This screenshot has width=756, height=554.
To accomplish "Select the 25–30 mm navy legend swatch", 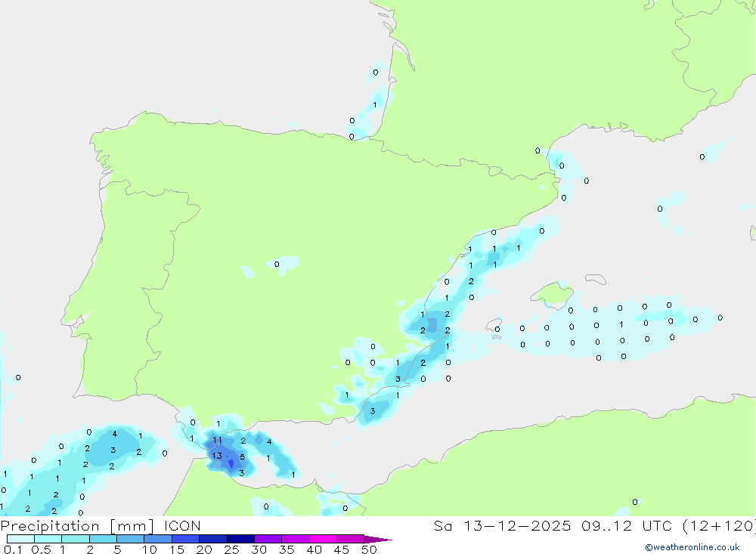I will [x=240, y=539].
